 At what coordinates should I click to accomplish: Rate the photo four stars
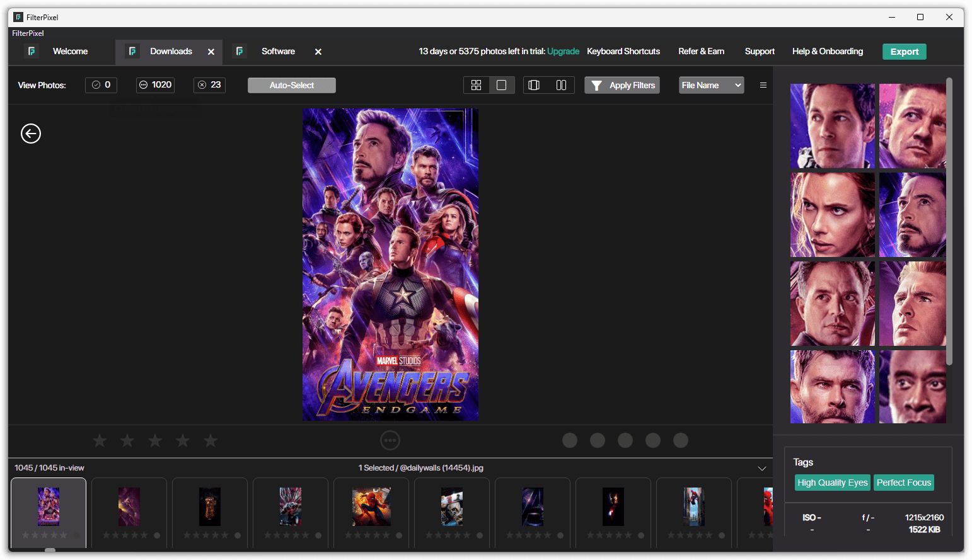pos(183,440)
